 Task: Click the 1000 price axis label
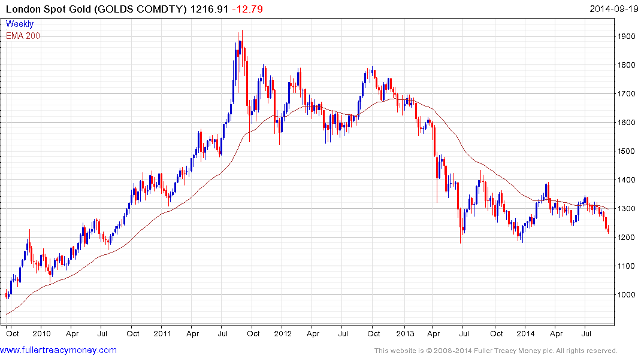627,294
